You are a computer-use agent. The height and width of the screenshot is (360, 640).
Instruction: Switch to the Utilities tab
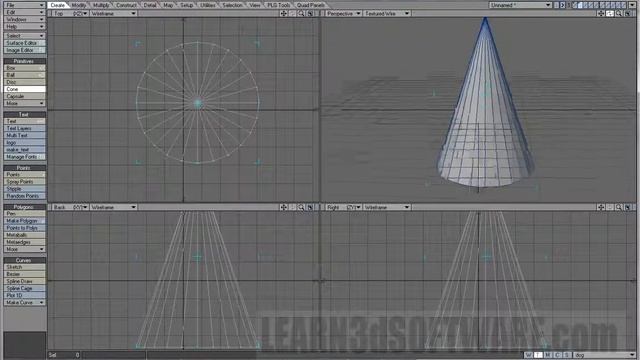[208, 5]
